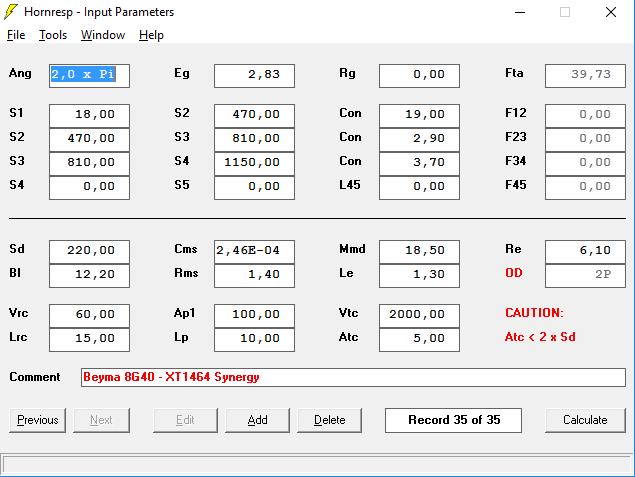
Task: Select the Con field showing 3,70
Action: (x=419, y=164)
